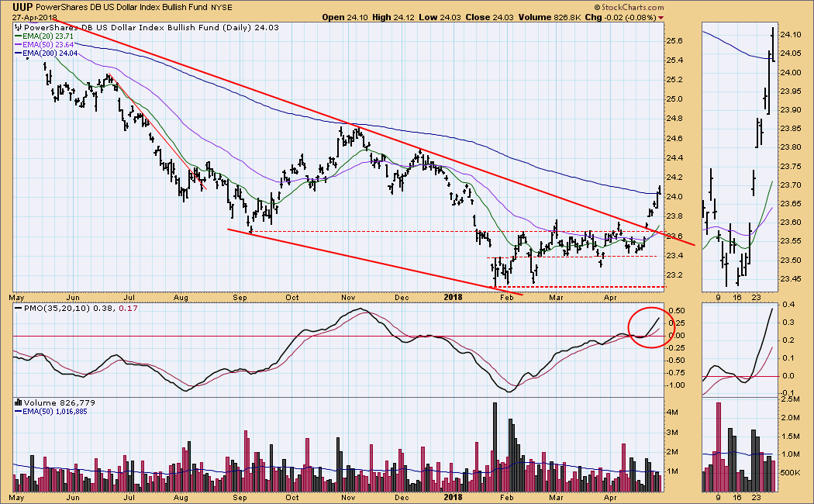Click the PowerShares DB US Dollar Index Bullish Fund title
This screenshot has width=814, height=504.
122,7
